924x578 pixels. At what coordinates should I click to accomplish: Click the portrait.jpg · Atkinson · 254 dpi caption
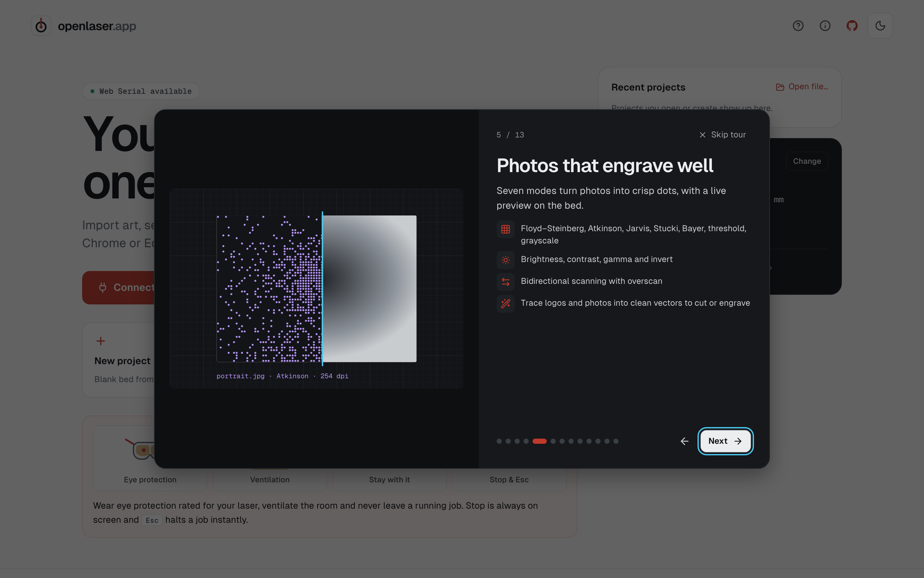[282, 376]
